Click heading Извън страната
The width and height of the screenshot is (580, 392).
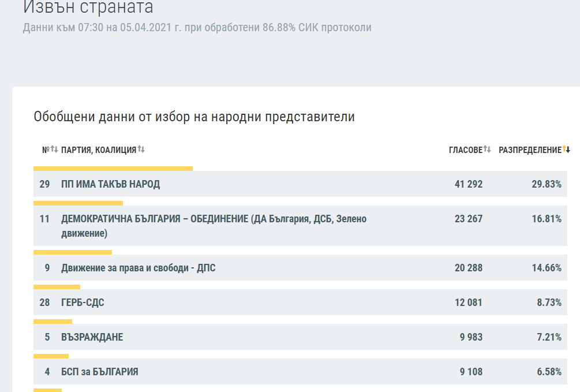click(88, 8)
